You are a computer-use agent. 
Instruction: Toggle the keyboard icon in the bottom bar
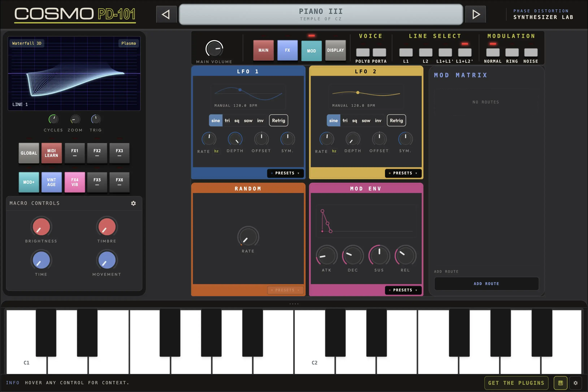(560, 383)
